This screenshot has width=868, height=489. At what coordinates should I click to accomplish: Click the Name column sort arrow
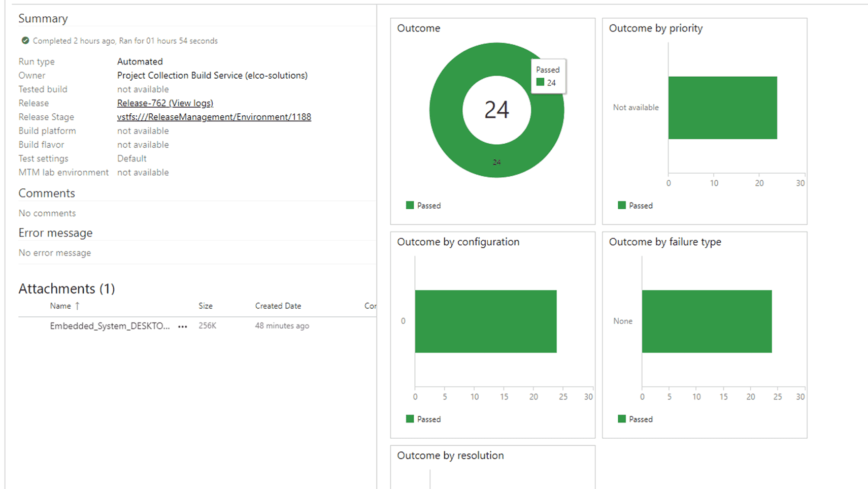pos(77,306)
